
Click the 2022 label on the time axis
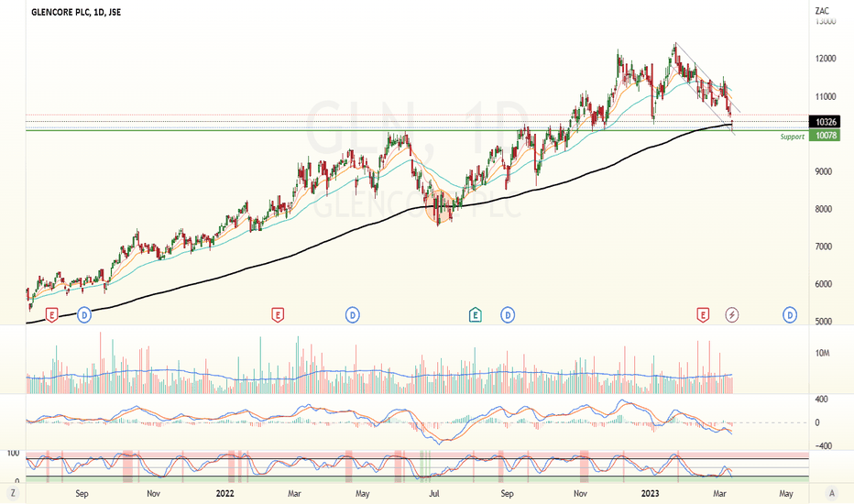pos(224,494)
